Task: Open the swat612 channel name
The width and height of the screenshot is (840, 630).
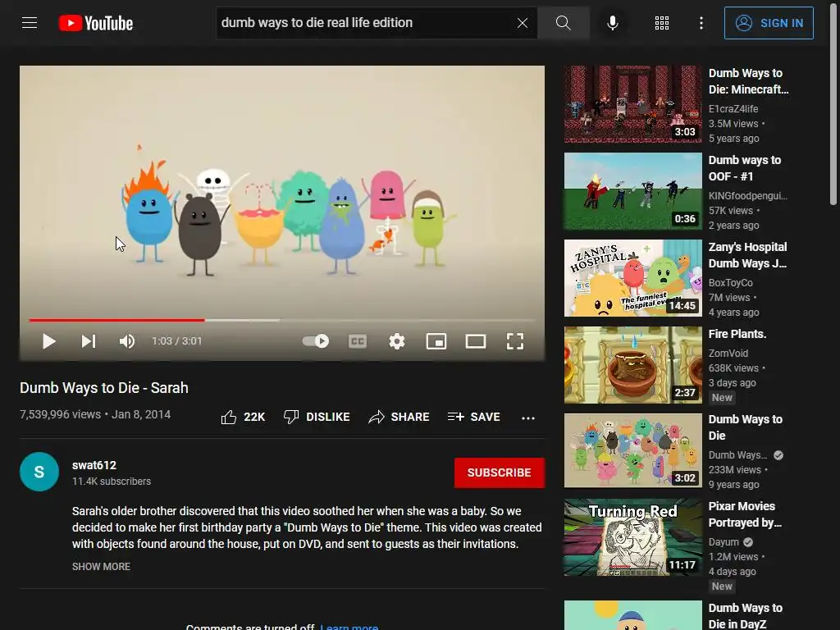Action: pos(94,465)
